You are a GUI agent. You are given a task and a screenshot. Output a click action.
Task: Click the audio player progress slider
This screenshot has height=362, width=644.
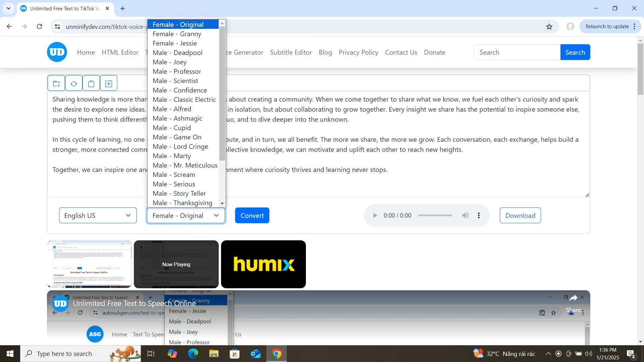coord(435,216)
